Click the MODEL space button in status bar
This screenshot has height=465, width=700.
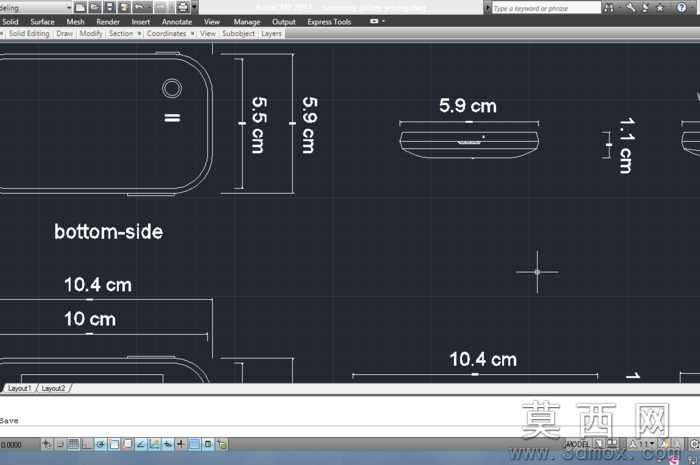(x=577, y=444)
